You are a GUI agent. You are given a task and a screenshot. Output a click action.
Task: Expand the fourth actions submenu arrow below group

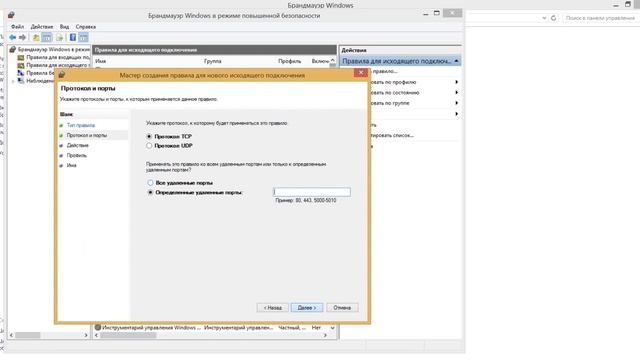click(456, 114)
